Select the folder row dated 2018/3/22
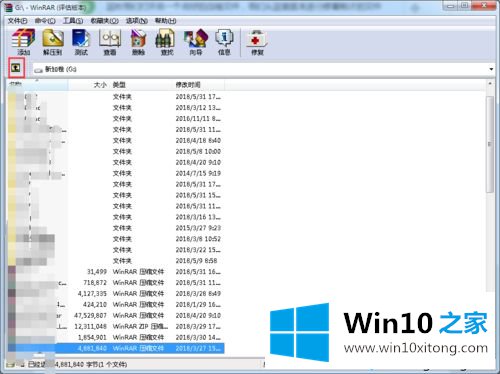The height and width of the screenshot is (374, 500). point(116,250)
